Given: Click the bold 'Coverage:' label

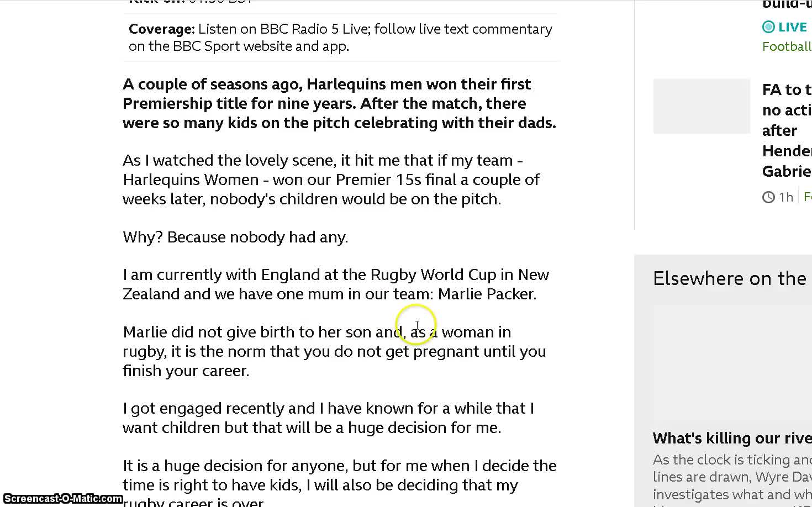Looking at the screenshot, I should pos(161,29).
